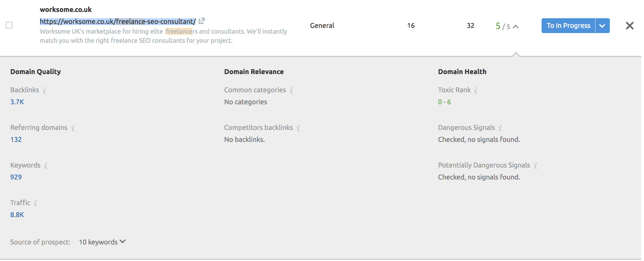Click the Source of prospect label

40,242
